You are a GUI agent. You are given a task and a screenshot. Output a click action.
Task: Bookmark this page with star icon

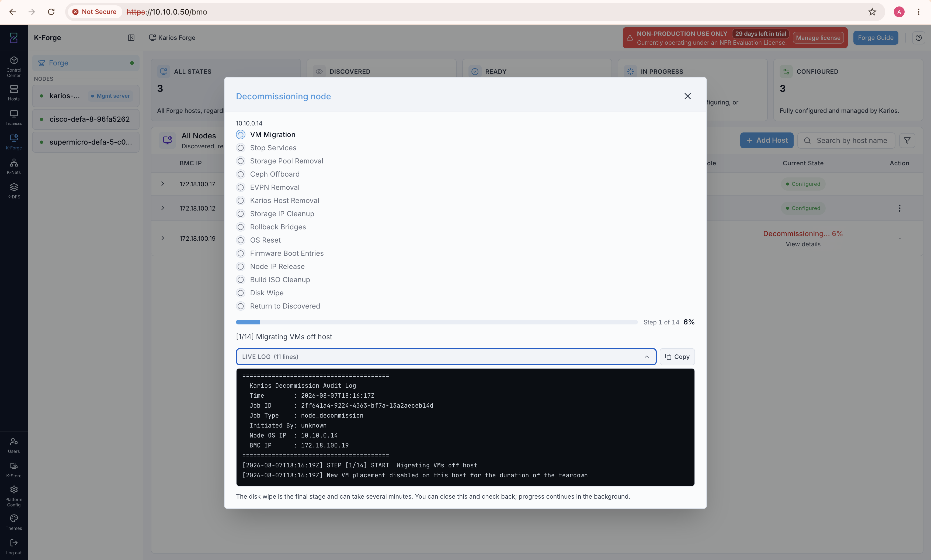(x=872, y=12)
